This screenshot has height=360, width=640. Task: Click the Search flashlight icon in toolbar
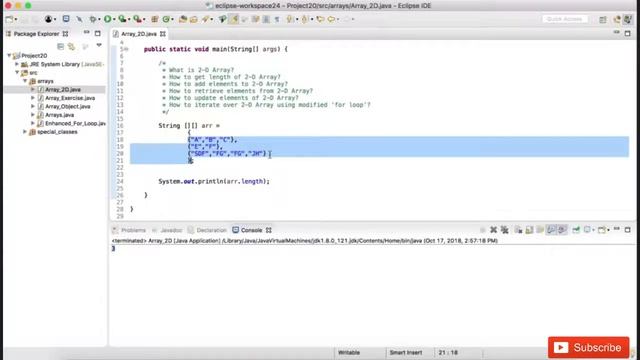coord(205,19)
